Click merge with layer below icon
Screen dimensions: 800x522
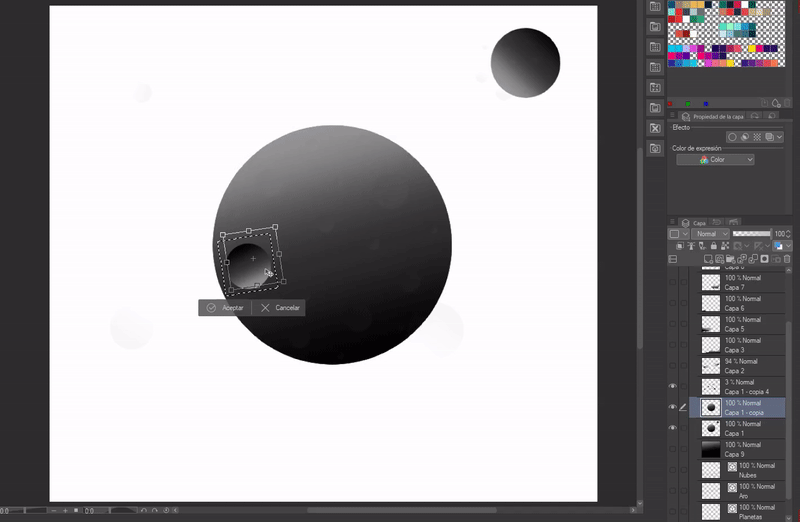(753, 259)
